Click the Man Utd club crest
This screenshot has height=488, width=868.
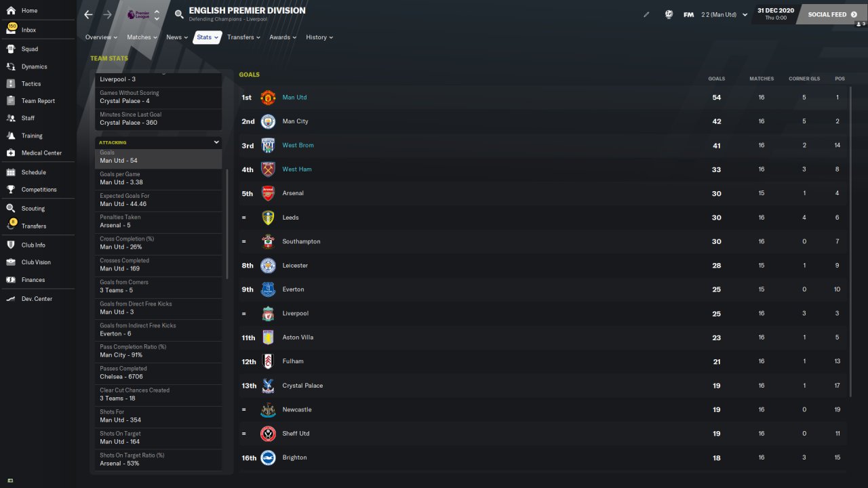pos(268,98)
